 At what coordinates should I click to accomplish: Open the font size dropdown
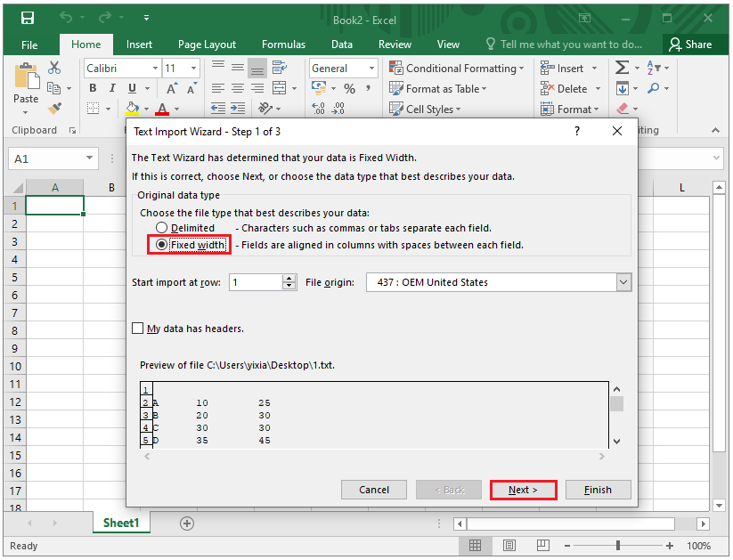pyautogui.click(x=194, y=68)
